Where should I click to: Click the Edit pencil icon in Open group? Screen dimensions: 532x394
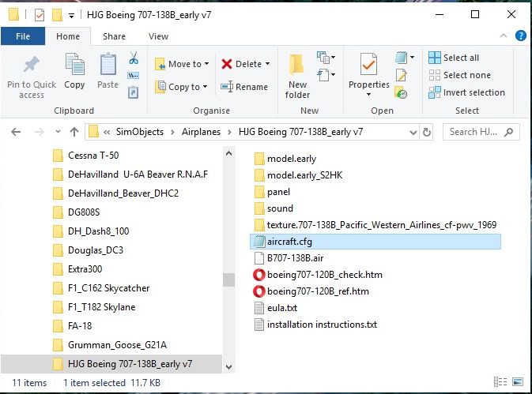tap(401, 75)
